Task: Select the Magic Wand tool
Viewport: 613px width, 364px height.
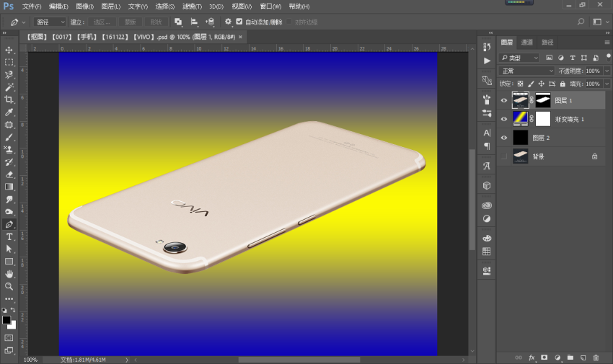Action: point(9,87)
